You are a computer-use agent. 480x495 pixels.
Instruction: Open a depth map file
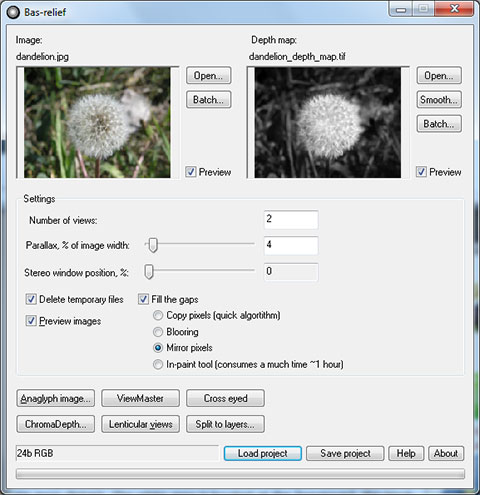[x=439, y=75]
